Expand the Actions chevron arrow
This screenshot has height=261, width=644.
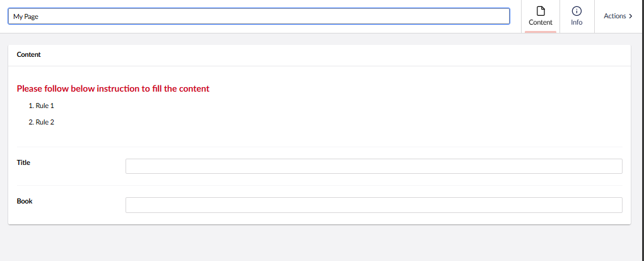631,16
